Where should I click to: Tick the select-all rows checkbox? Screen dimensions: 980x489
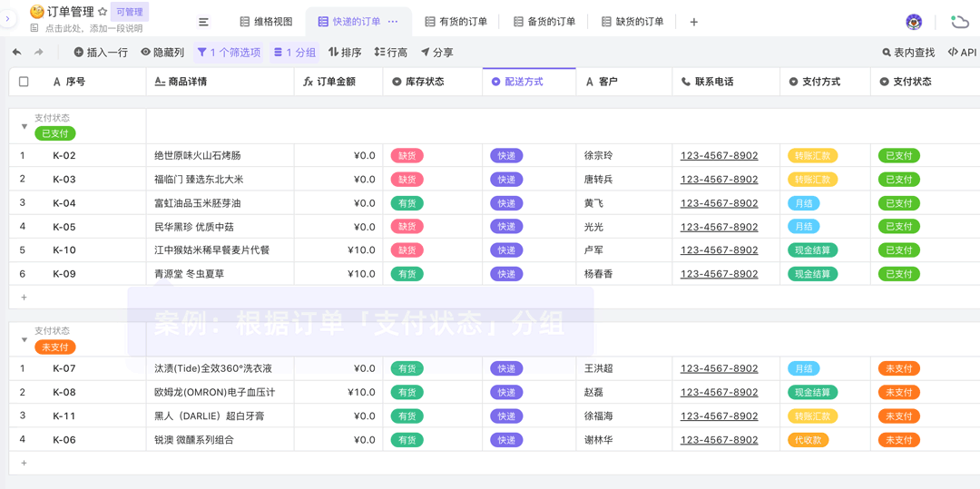24,82
